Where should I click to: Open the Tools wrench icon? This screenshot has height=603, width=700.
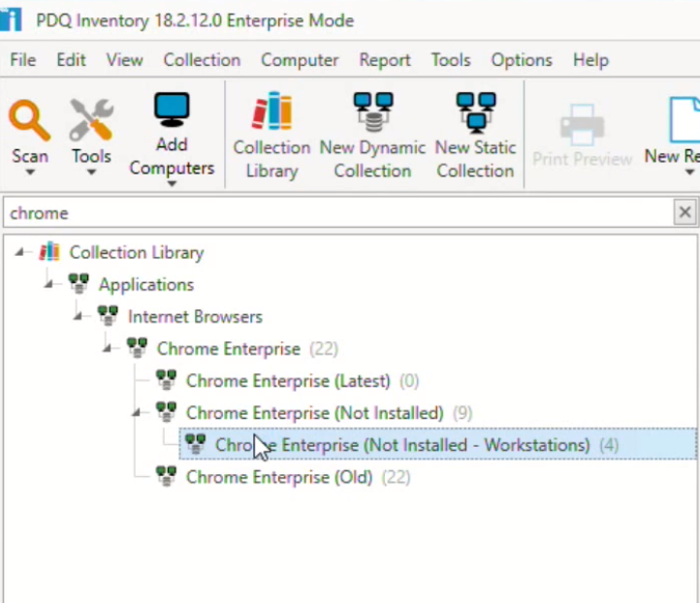pyautogui.click(x=91, y=119)
